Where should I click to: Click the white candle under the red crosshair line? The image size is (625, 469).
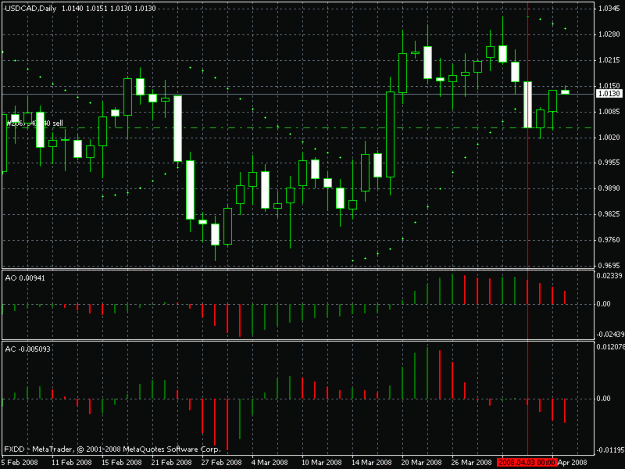528,104
